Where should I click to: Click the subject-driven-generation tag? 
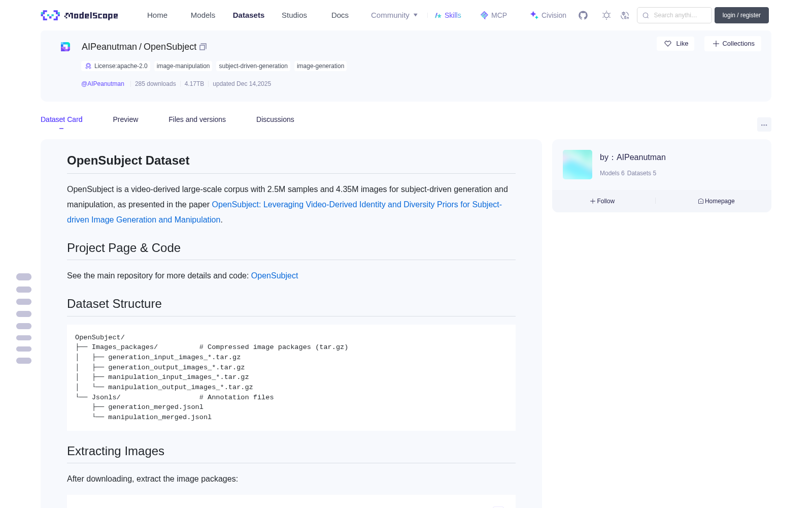click(253, 66)
